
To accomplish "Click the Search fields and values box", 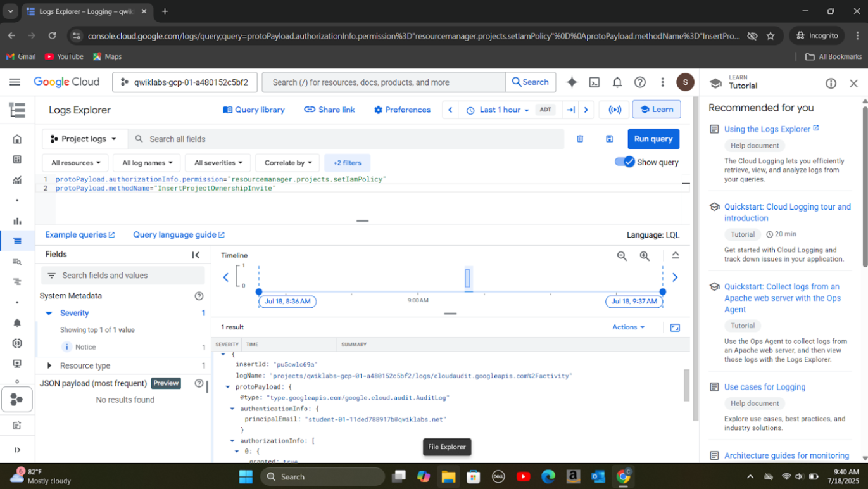I will click(123, 276).
